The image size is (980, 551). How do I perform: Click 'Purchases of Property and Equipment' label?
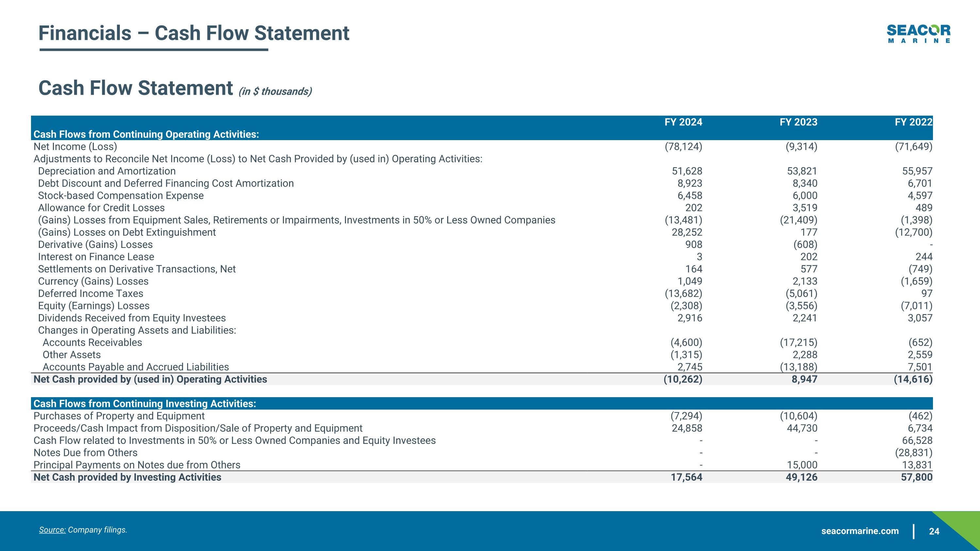pyautogui.click(x=119, y=416)
